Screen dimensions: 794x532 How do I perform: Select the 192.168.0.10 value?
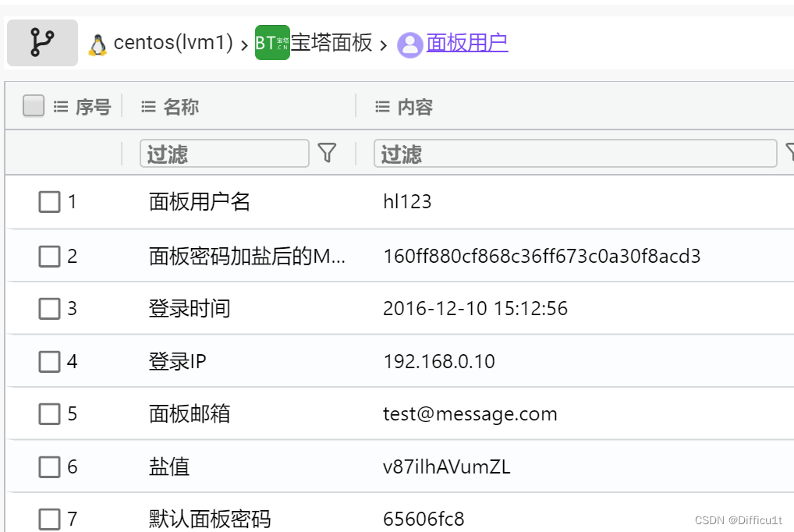[x=439, y=362]
